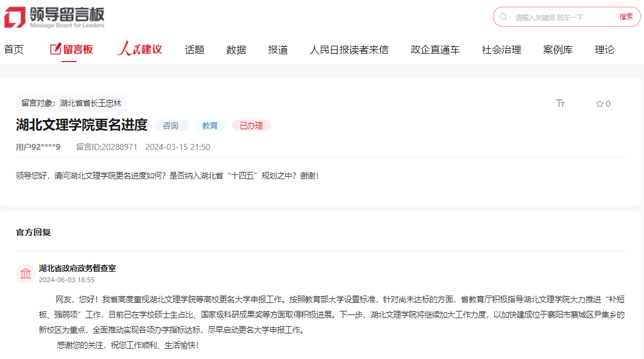Click the 教育 category tag
This screenshot has height=359, width=644.
point(210,126)
